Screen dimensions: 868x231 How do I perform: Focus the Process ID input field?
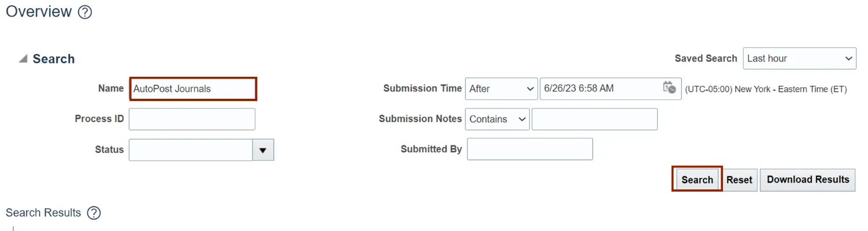click(192, 119)
